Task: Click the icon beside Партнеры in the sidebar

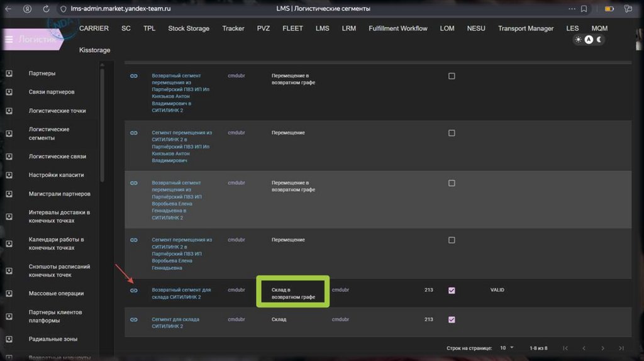Action: pyautogui.click(x=9, y=74)
